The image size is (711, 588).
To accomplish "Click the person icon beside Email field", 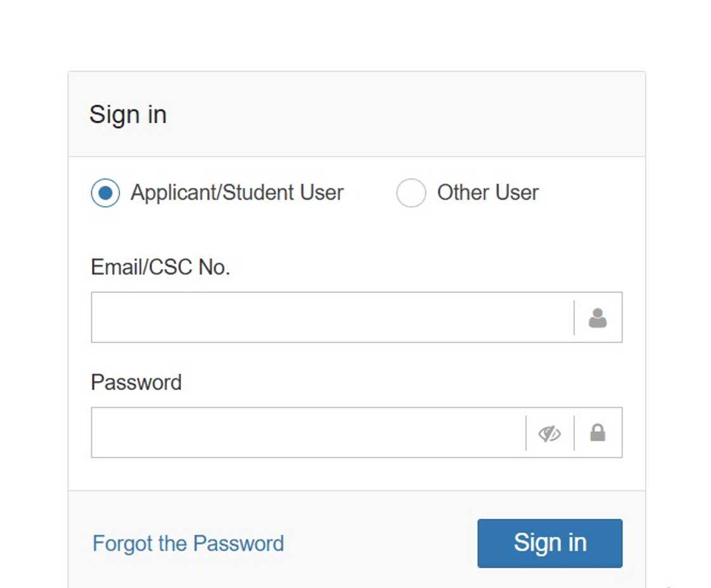I will (x=597, y=317).
